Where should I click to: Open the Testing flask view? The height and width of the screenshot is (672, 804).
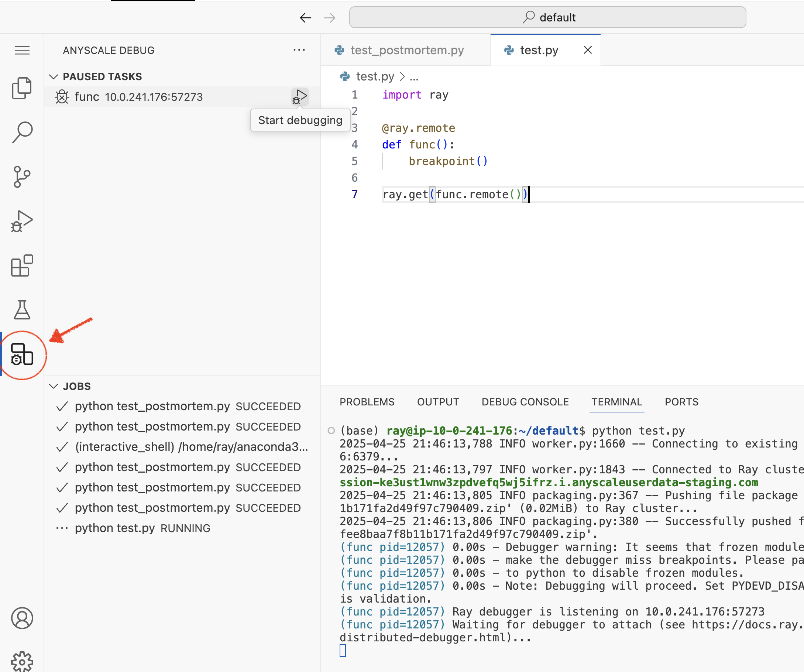coord(22,310)
